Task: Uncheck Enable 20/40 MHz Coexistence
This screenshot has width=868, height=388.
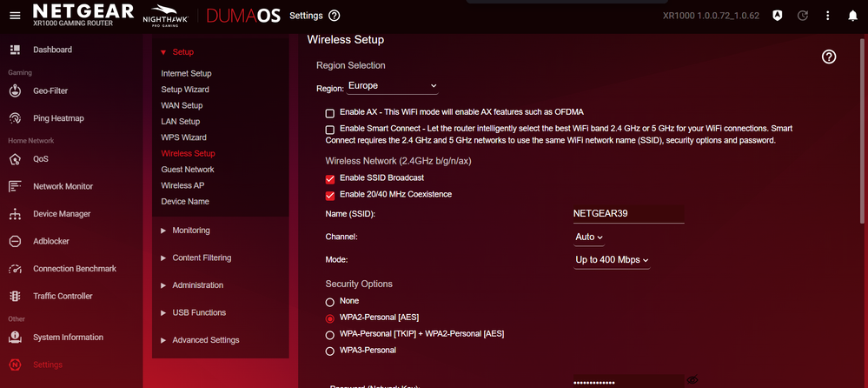Action: point(330,196)
